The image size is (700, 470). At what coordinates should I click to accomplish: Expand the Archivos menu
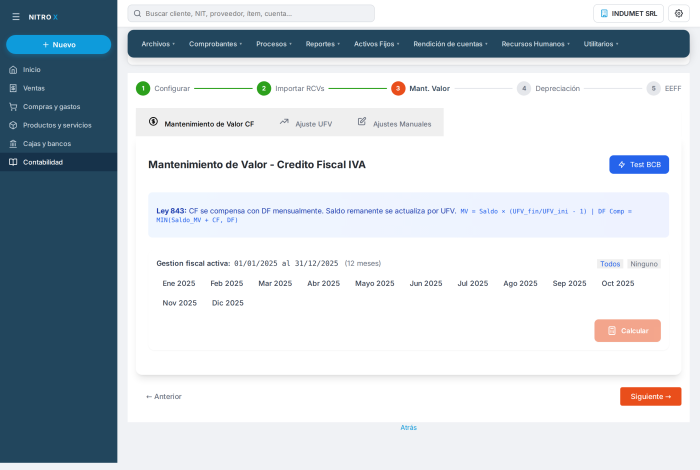click(x=158, y=44)
